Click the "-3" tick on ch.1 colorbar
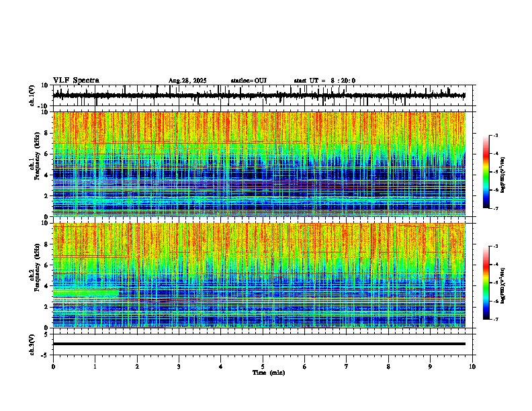Screen dimensions: 532x411 click(x=495, y=135)
